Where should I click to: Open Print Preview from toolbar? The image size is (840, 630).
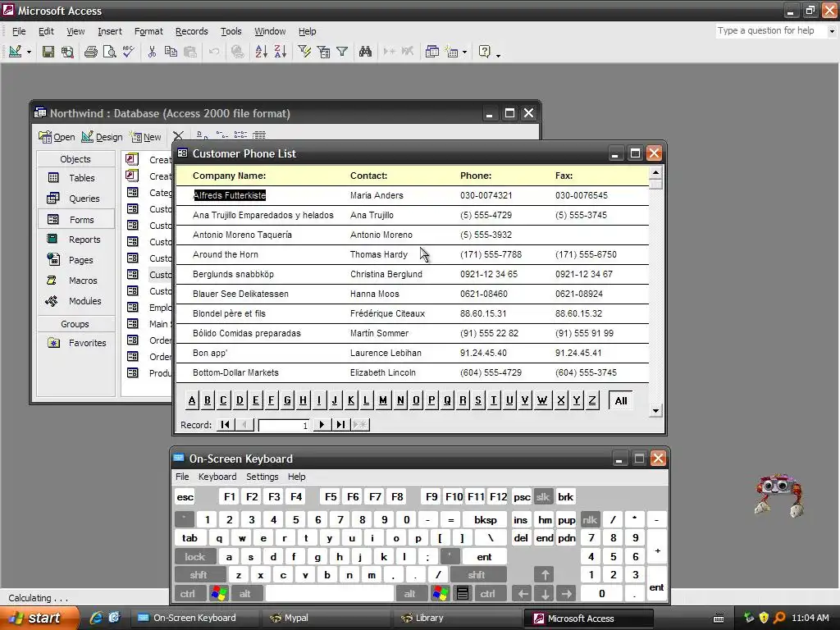(x=109, y=52)
